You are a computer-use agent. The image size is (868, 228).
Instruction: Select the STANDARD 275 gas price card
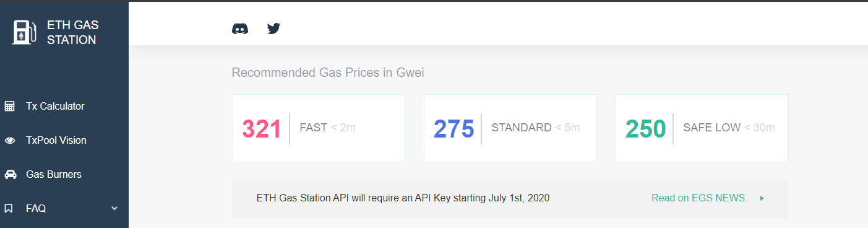point(510,128)
